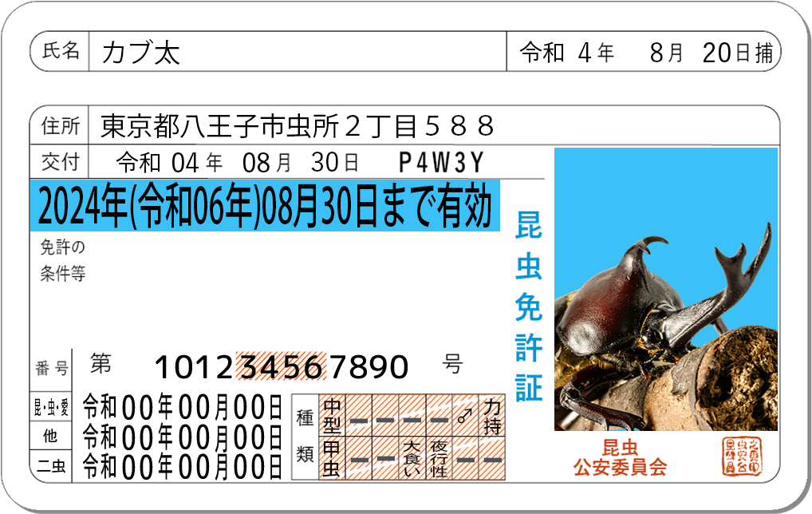Click the 住所 label
The height and width of the screenshot is (514, 812).
tap(61, 126)
